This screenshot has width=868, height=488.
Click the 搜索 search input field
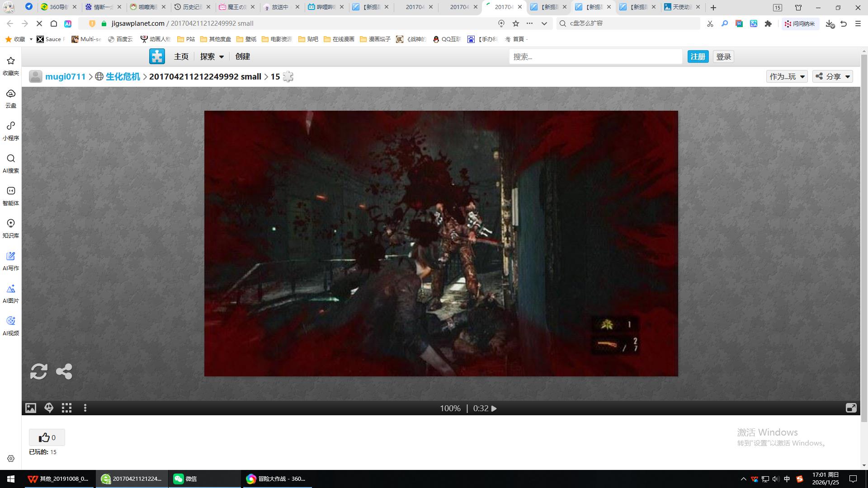point(595,56)
